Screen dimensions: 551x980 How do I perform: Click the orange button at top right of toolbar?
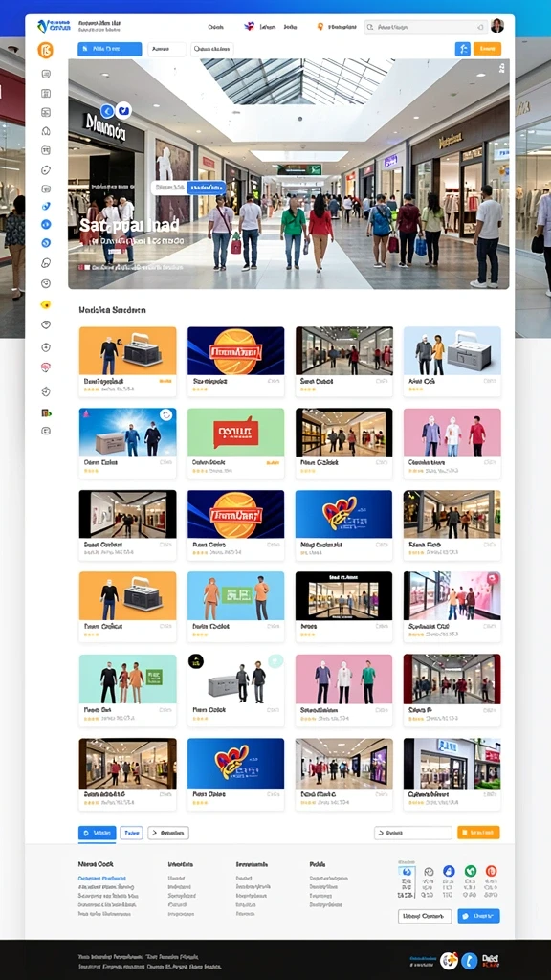[487, 49]
